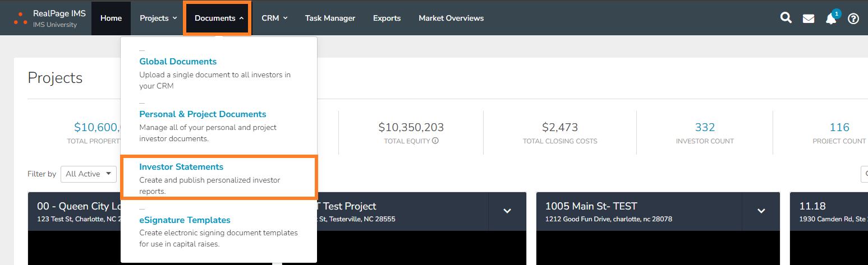Go to the Home tab
Viewport: 868px width, 265px height.
click(111, 18)
